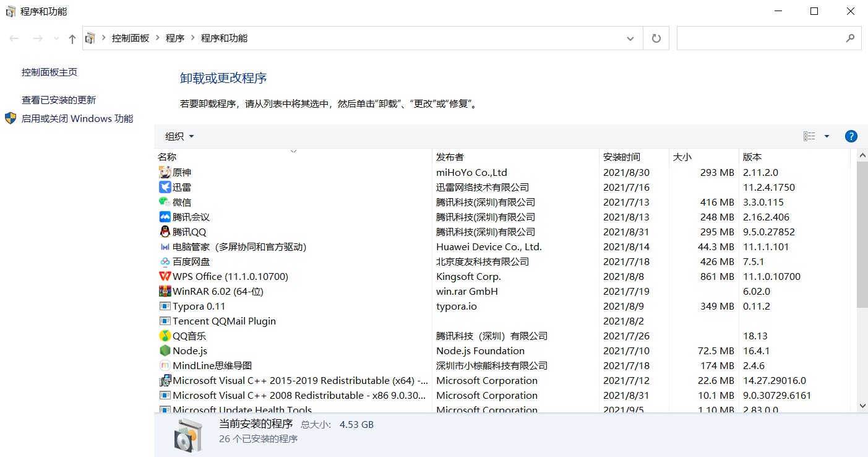The width and height of the screenshot is (868, 457).
Task: Click the vertical scrollbar thumb
Action: pos(862,235)
